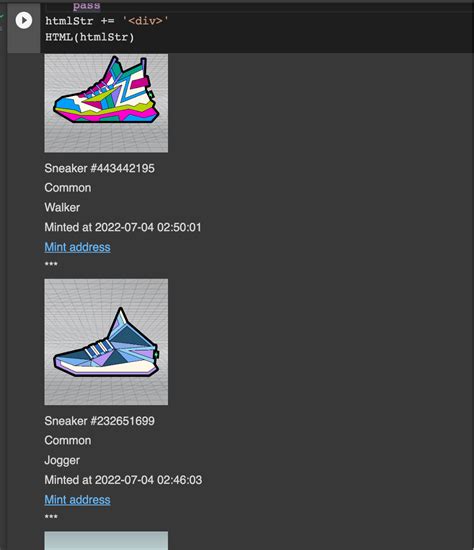Click the Walker type label
The height and width of the screenshot is (550, 474).
tap(62, 207)
